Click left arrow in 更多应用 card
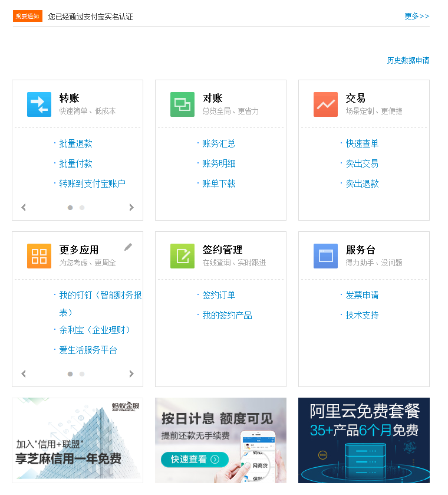This screenshot has width=448, height=495. (24, 374)
